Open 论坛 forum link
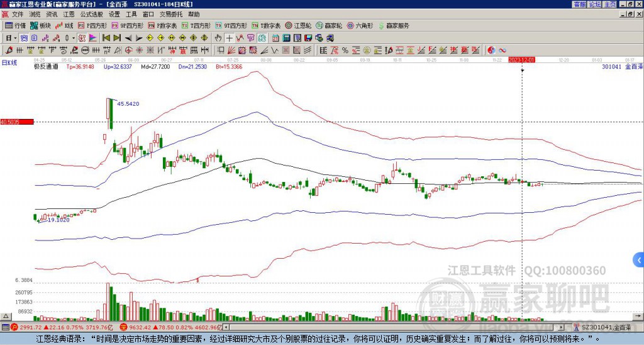 (594, 4)
